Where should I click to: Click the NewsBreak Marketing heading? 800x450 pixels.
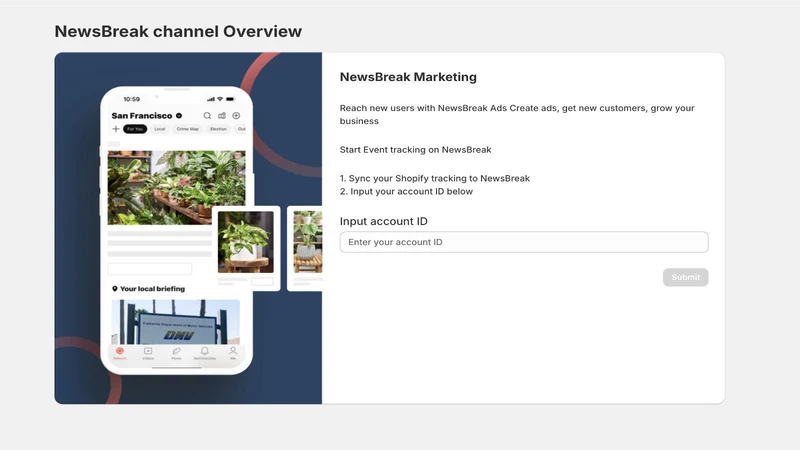coord(408,77)
